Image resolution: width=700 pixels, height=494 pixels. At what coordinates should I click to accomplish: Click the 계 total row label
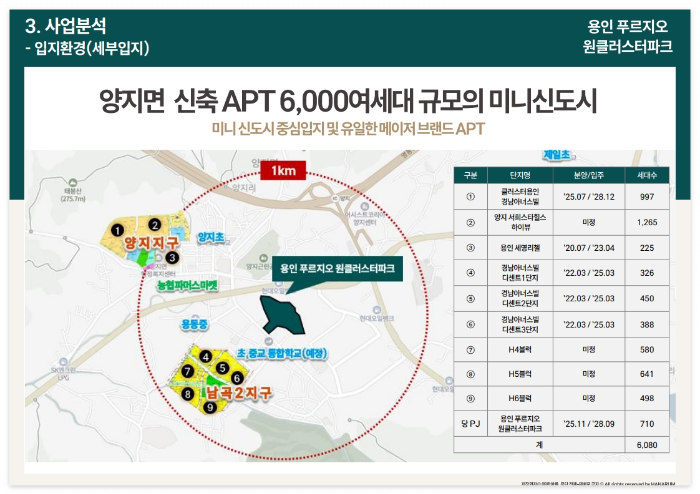tap(539, 445)
